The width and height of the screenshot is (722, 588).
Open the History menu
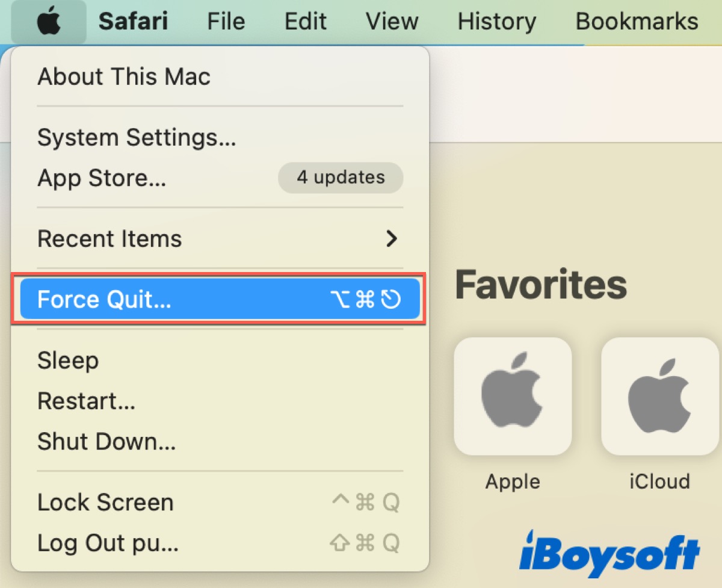click(x=496, y=22)
